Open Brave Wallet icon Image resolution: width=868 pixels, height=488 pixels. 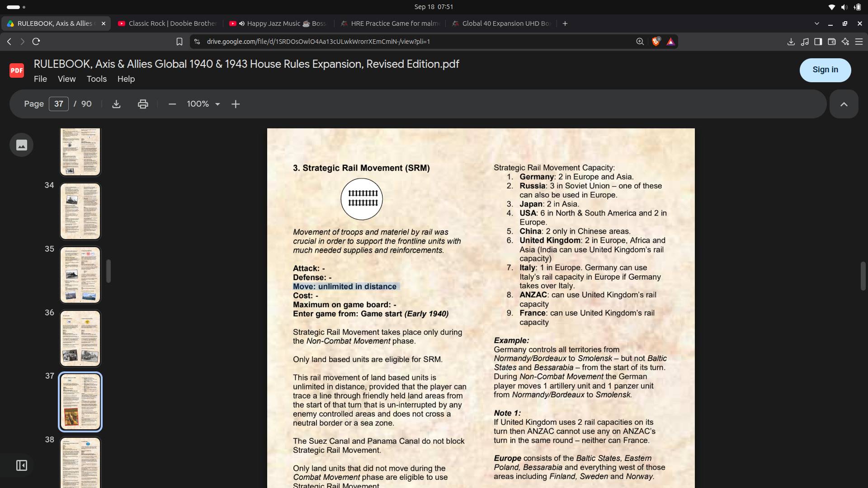[x=832, y=42]
